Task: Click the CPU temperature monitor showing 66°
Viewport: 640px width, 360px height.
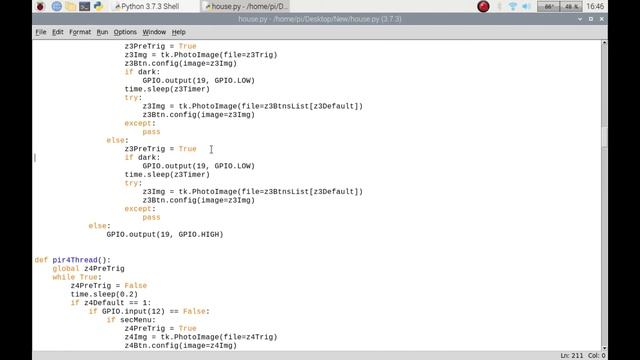Action: click(548, 6)
